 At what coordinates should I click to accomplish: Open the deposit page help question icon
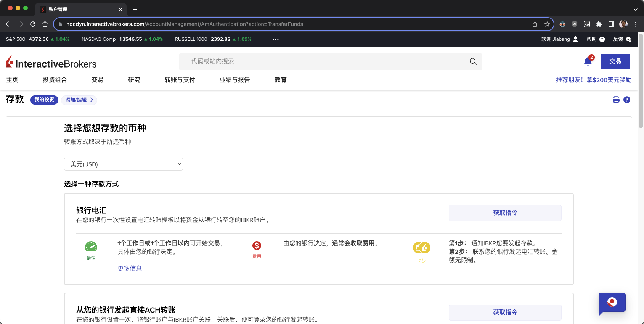tap(626, 100)
